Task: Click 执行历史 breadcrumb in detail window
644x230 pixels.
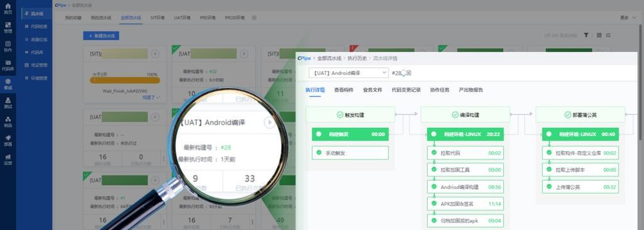Action: 357,59
